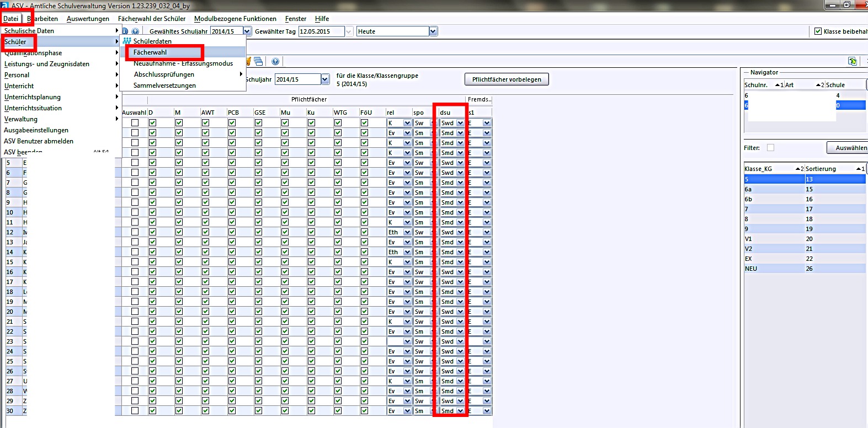868x428 pixels.
Task: Click the ASV application icon in title bar
Action: click(x=4, y=6)
